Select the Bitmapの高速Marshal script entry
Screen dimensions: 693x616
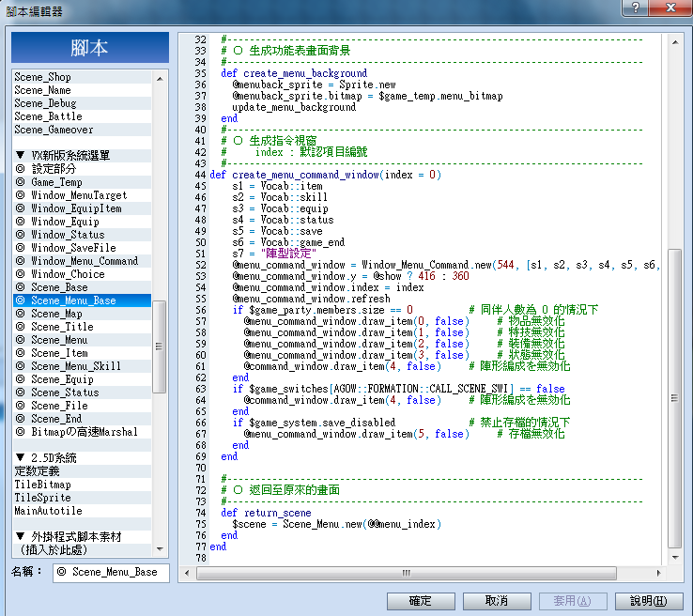click(x=83, y=432)
